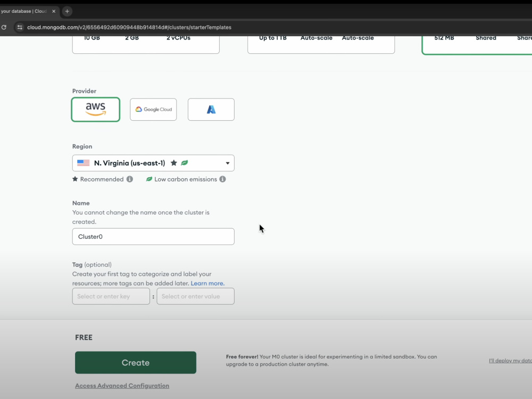Viewport: 532px width, 399px height.
Task: Click the green leaf icon in region field
Action: [184, 163]
